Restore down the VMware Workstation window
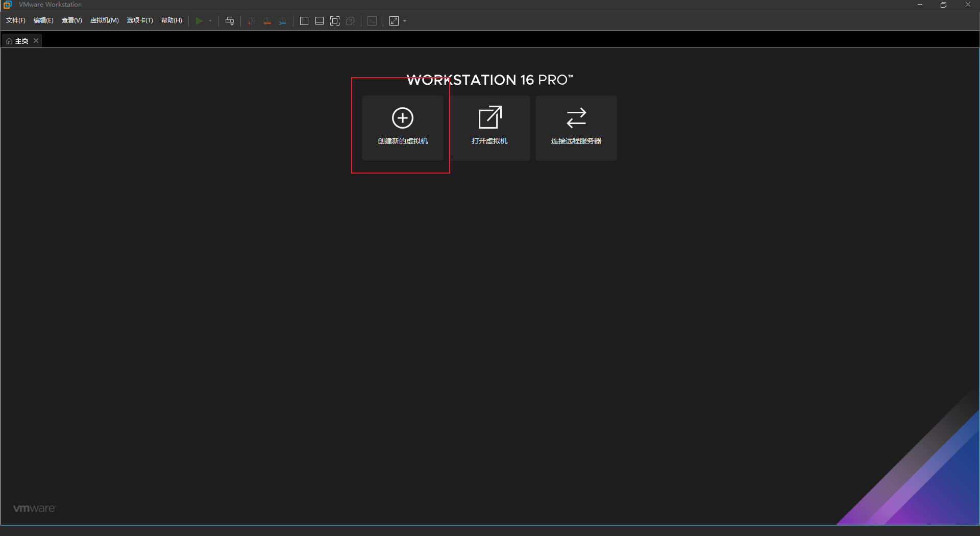Viewport: 980px width, 536px height. [943, 5]
